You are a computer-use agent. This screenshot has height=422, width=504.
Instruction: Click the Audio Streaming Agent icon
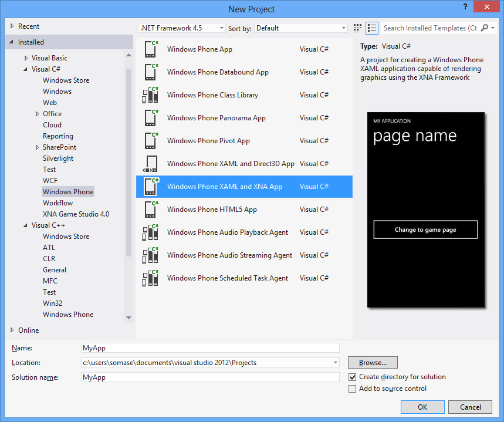coord(150,255)
